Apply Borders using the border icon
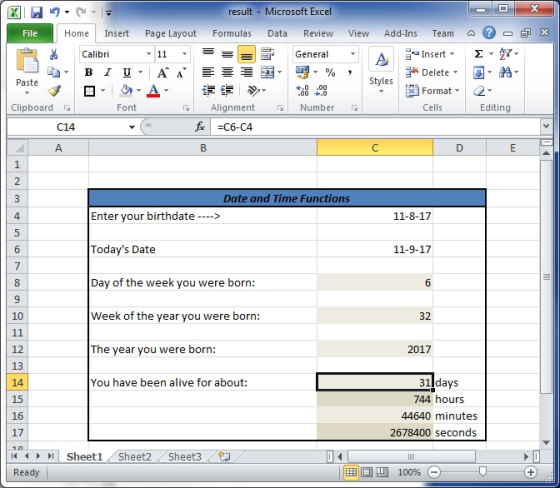Viewport: 560px width, 488px height. 89,91
